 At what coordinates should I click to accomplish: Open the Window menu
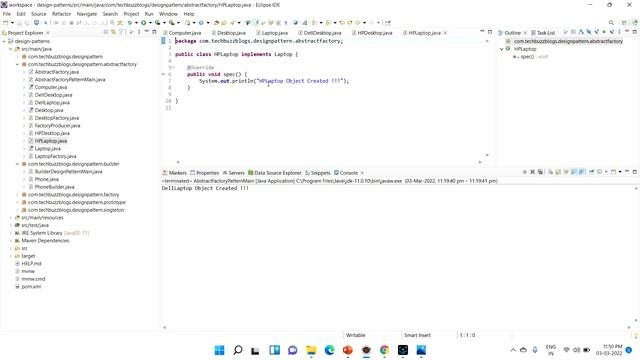pos(168,14)
